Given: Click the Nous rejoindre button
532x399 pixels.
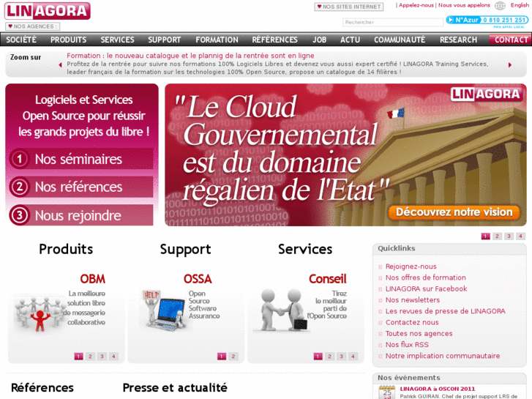Looking at the screenshot, I should pos(81,215).
